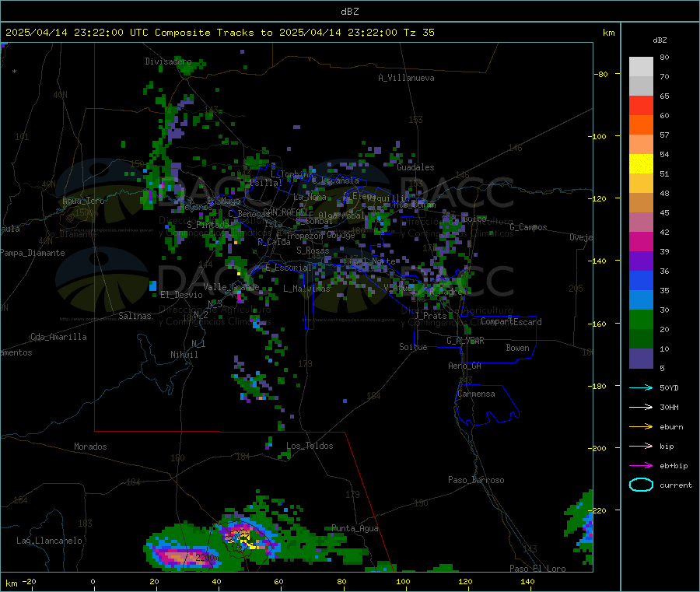Click the 'Morados' place label
700x592 pixels.
click(x=90, y=447)
